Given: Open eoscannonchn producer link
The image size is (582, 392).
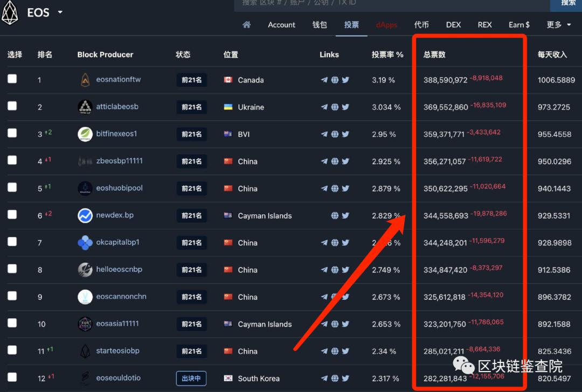Looking at the screenshot, I should click(121, 296).
